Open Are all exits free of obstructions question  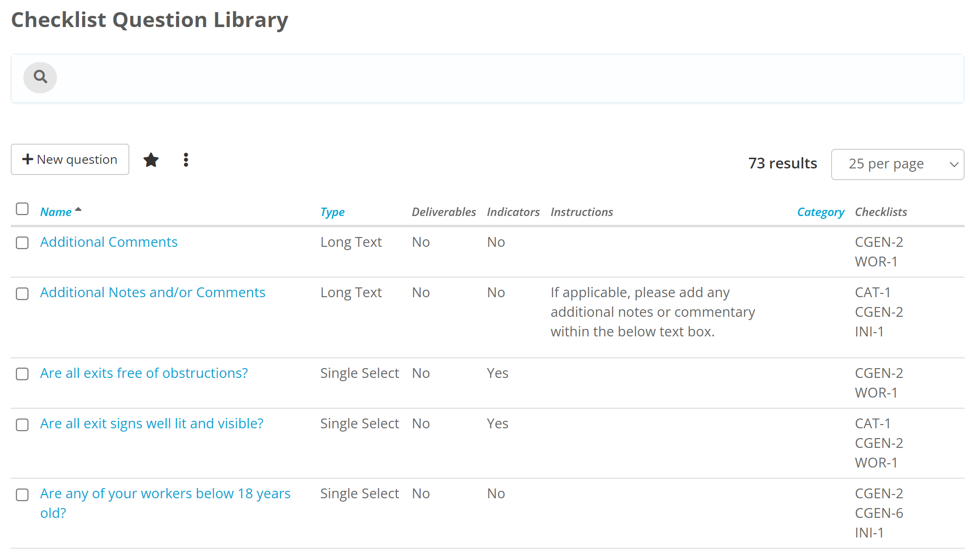(144, 373)
